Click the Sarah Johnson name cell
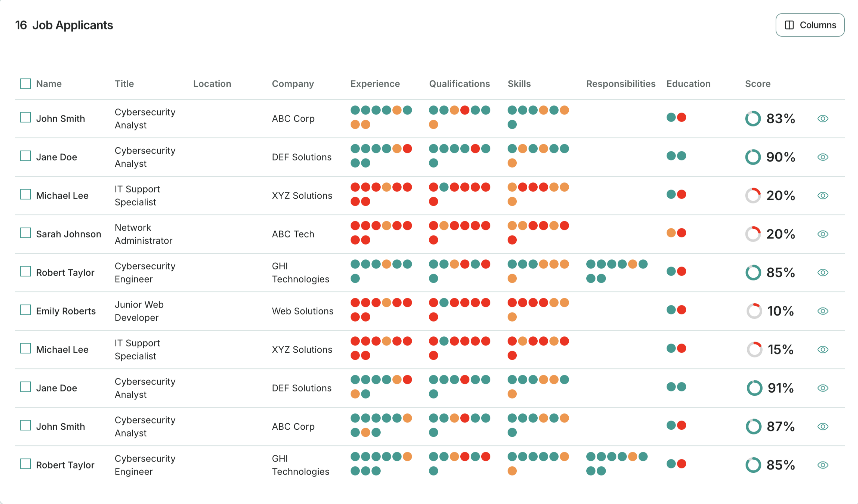The image size is (858, 504). click(68, 234)
